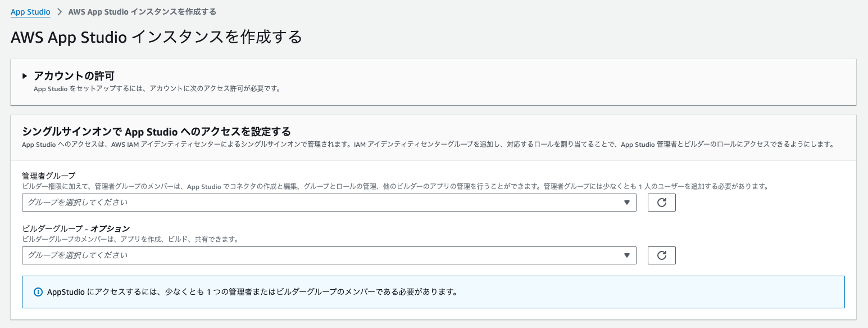Click the info icon in the AppStudio notice
The image size is (868, 328).
click(x=38, y=292)
